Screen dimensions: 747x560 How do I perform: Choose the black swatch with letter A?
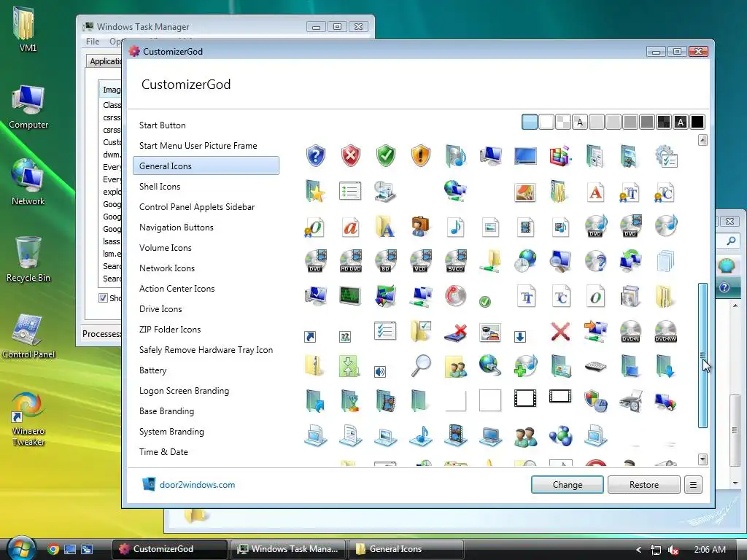pos(681,122)
